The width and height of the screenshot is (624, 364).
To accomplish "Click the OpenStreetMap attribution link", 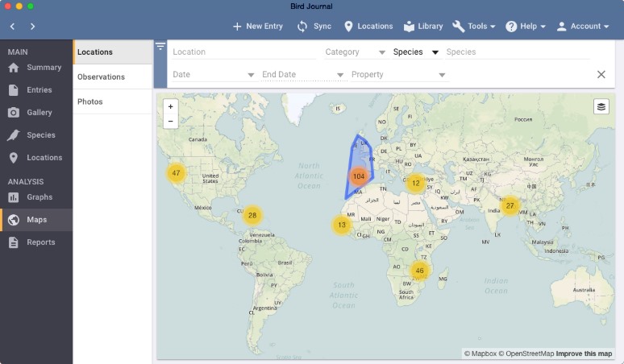I will click(x=526, y=354).
